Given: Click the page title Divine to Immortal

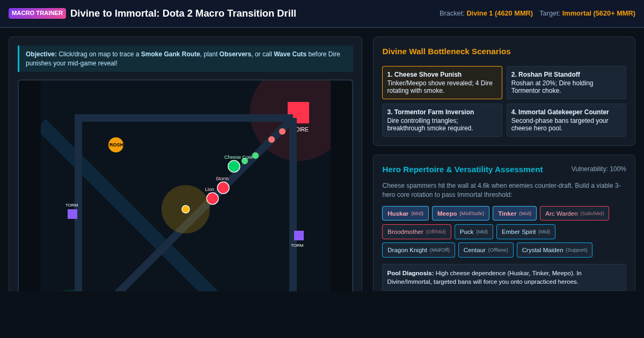Looking at the screenshot, I should (x=183, y=13).
